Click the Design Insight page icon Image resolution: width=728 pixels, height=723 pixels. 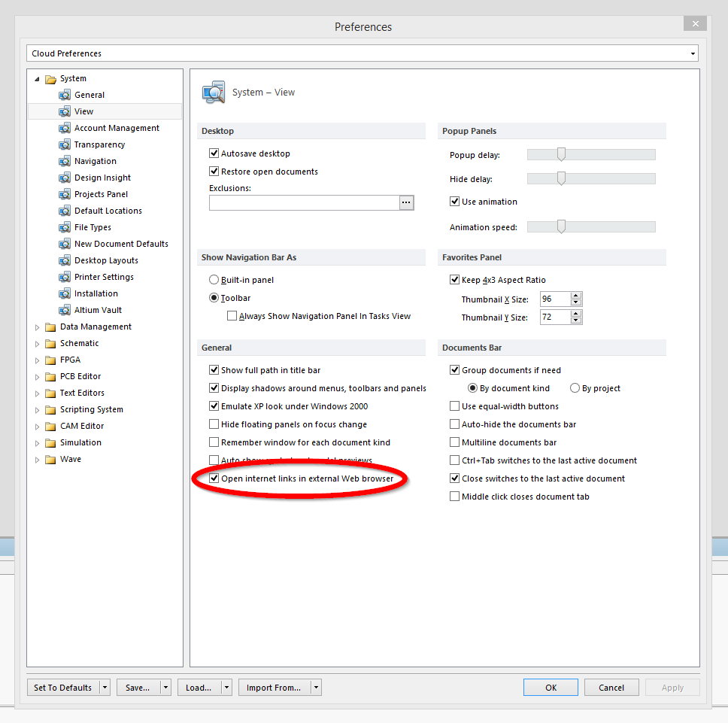(65, 178)
